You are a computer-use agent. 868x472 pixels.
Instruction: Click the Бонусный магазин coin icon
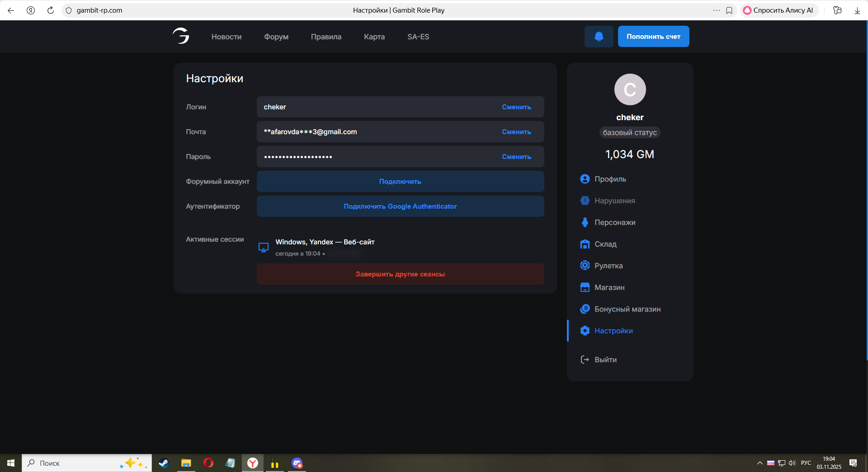pos(585,309)
